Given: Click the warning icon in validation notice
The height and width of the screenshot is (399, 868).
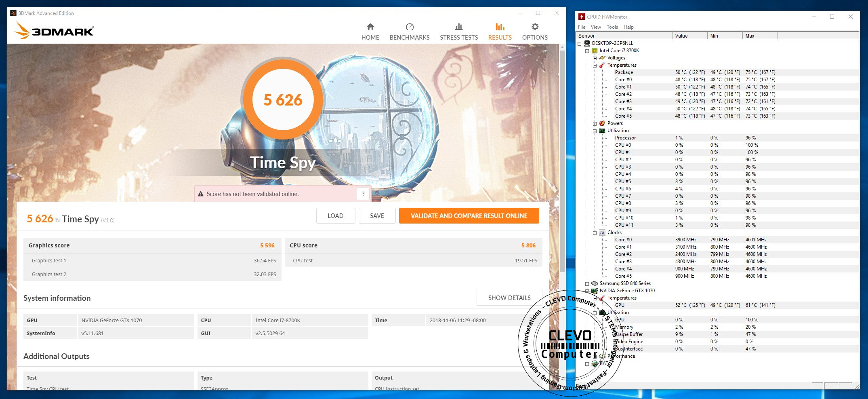Looking at the screenshot, I should pos(201,194).
